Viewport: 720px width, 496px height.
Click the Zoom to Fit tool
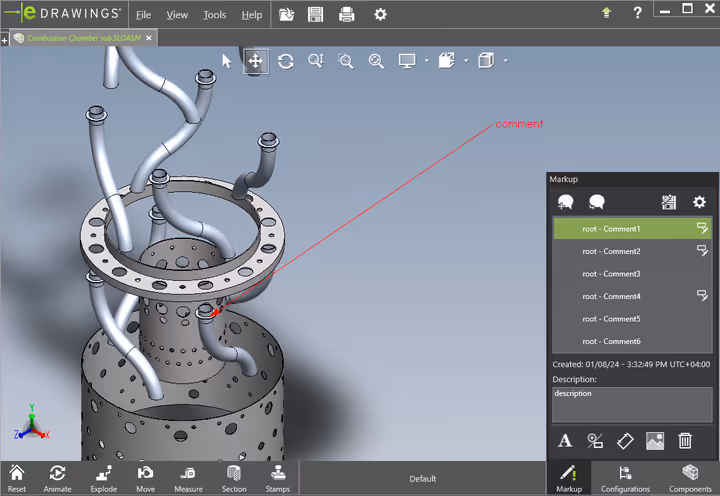coord(376,61)
